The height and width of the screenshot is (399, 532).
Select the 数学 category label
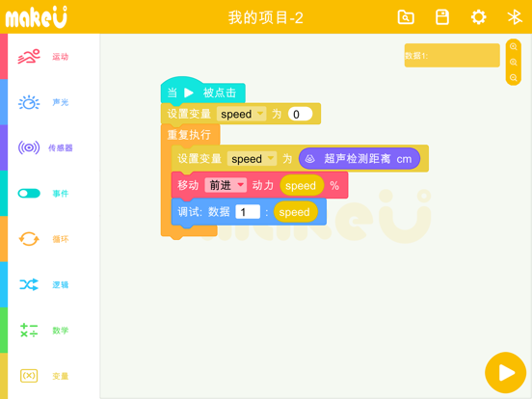point(61,331)
